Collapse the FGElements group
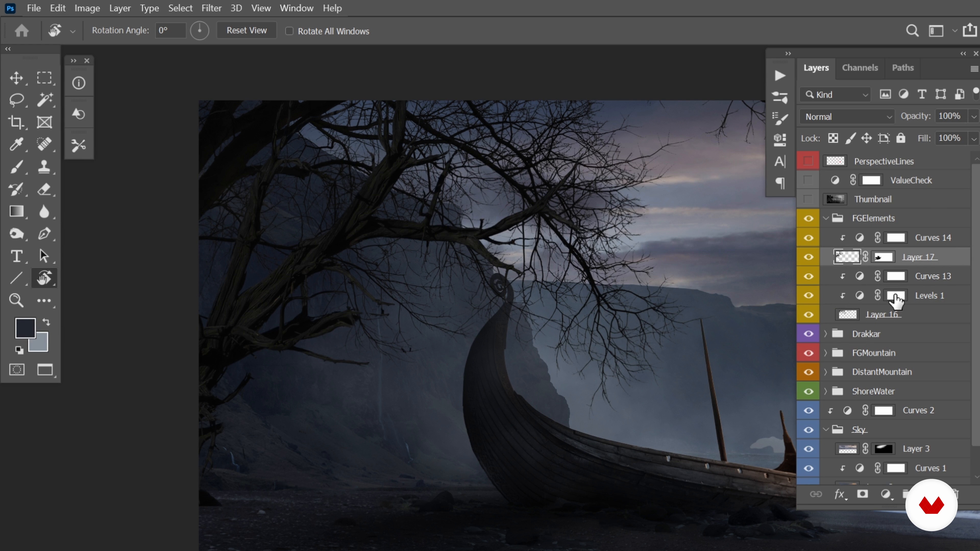 tap(826, 218)
